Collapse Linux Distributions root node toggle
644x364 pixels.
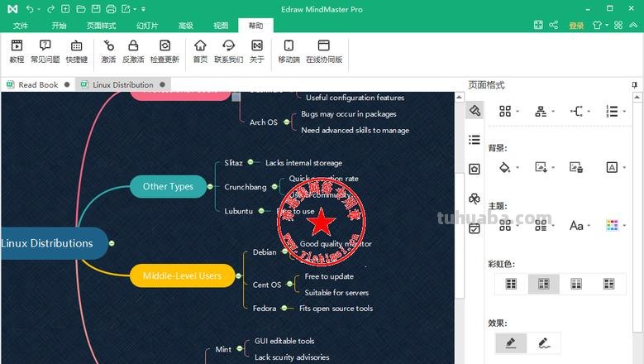112,243
